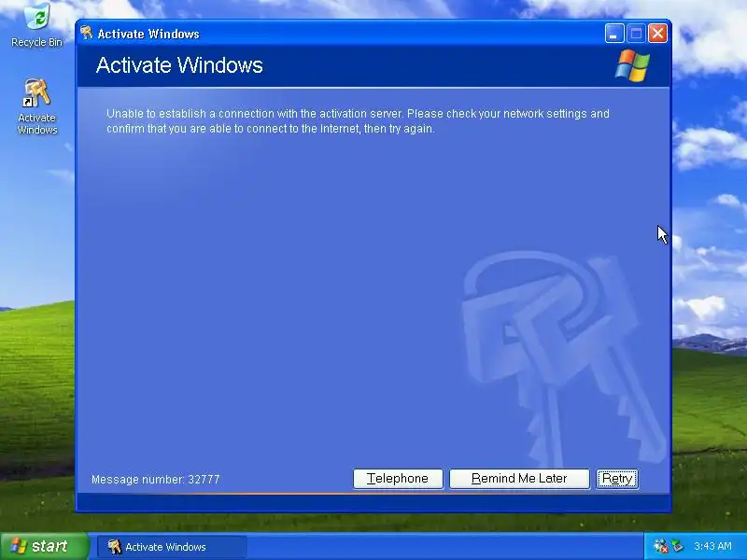The height and width of the screenshot is (560, 747).
Task: Click the large 'Activate Windows' header title
Action: click(179, 65)
